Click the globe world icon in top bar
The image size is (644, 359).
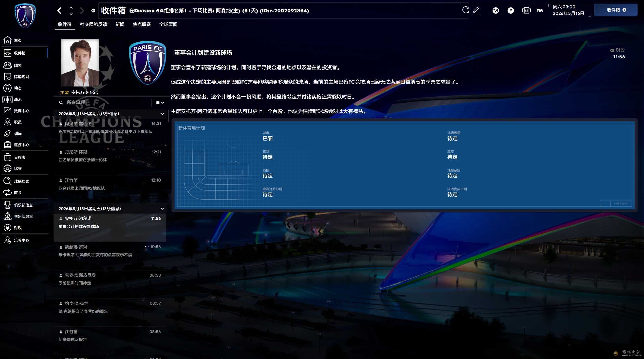pos(495,10)
